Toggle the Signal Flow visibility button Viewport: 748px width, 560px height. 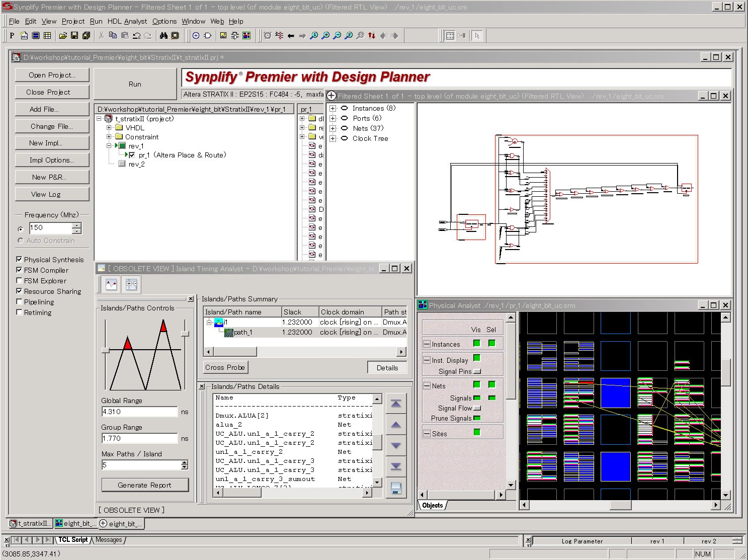(477, 408)
